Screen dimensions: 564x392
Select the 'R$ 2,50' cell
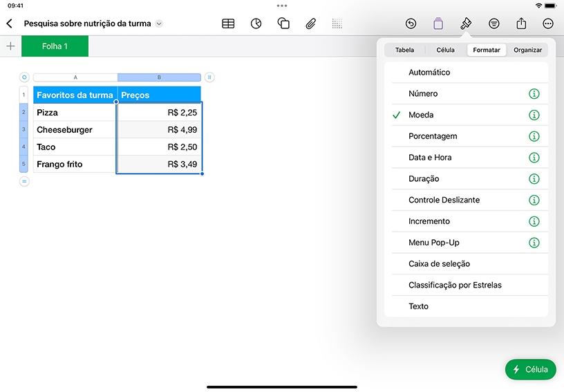(x=159, y=147)
